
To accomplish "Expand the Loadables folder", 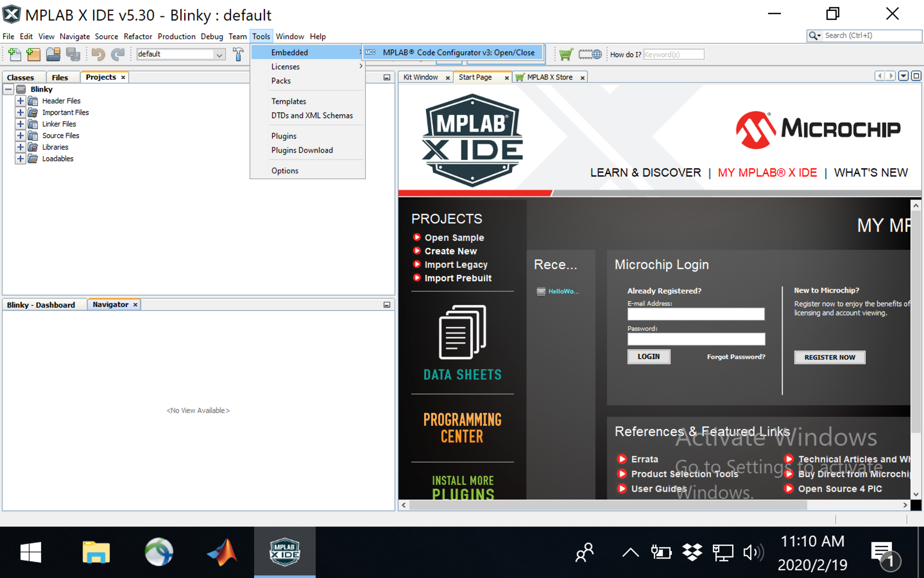I will [x=20, y=159].
